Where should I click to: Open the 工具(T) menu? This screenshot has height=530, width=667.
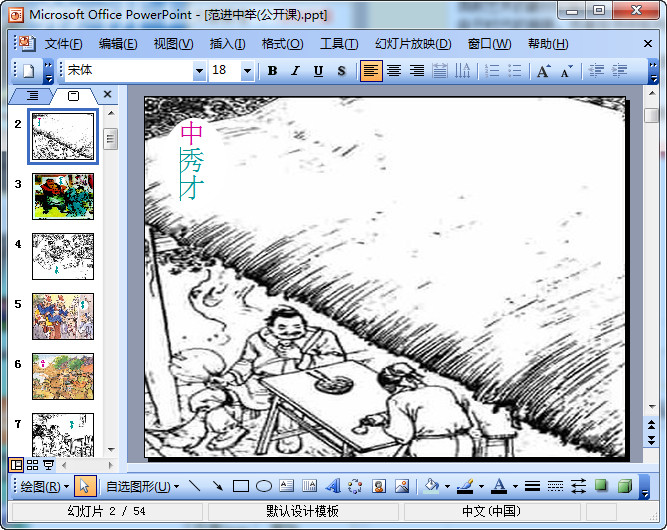(339, 44)
